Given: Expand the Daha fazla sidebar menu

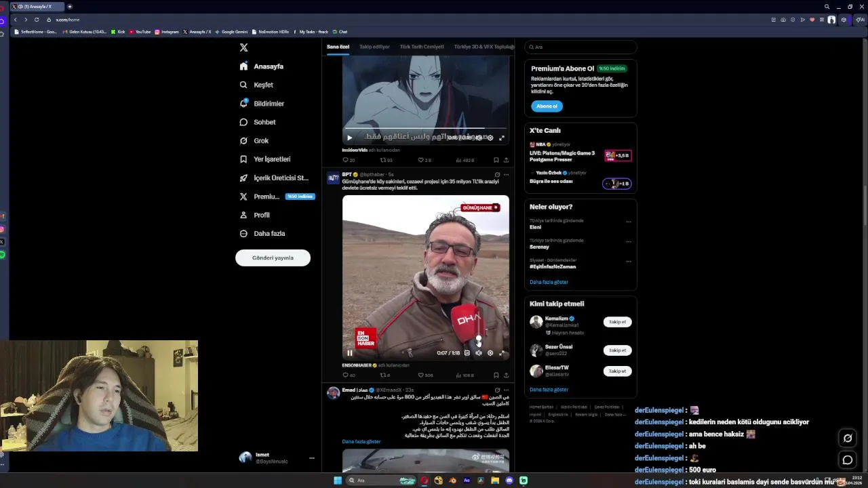Looking at the screenshot, I should point(262,233).
